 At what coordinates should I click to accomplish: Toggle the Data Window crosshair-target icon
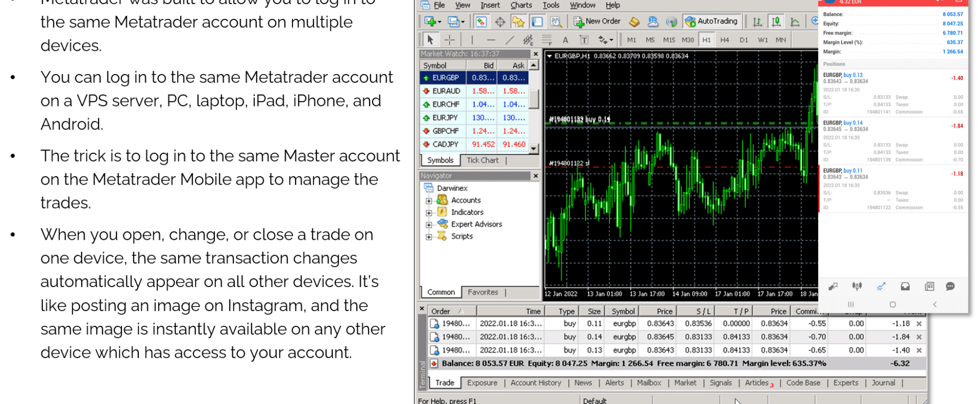click(x=500, y=22)
